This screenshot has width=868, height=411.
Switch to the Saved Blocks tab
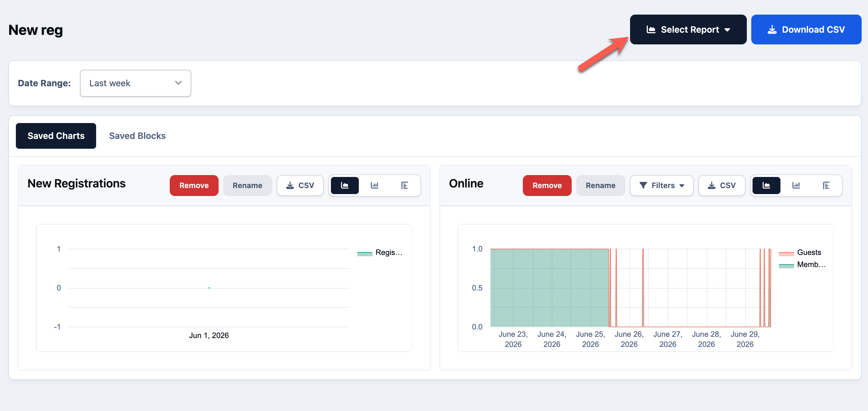[137, 136]
